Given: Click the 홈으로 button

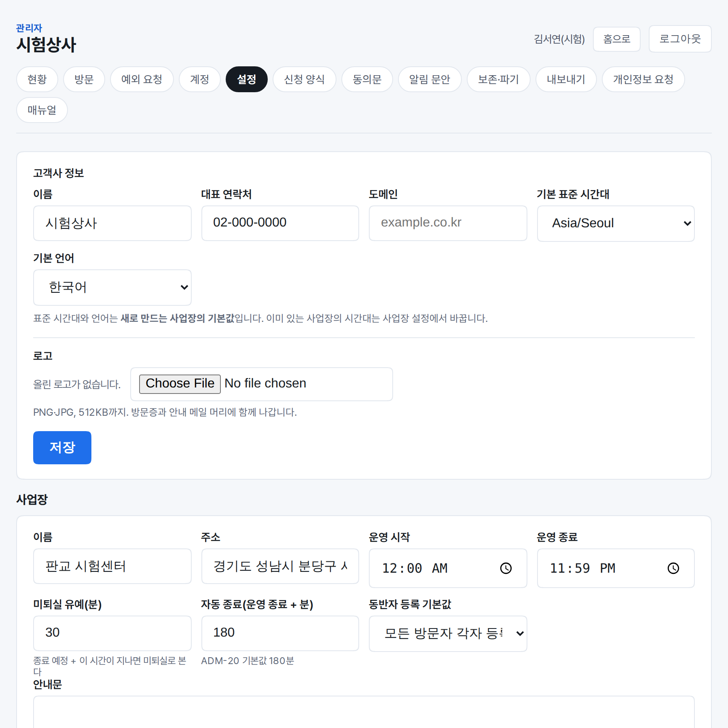Looking at the screenshot, I should click(x=617, y=39).
